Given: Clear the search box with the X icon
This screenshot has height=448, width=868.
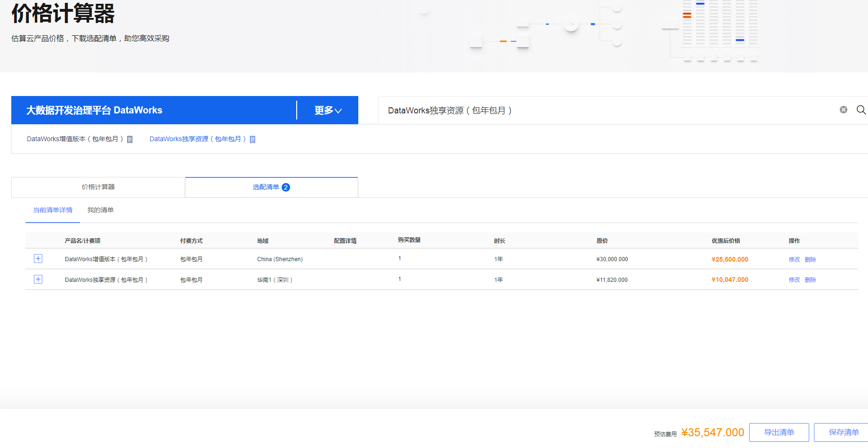Looking at the screenshot, I should pyautogui.click(x=844, y=110).
